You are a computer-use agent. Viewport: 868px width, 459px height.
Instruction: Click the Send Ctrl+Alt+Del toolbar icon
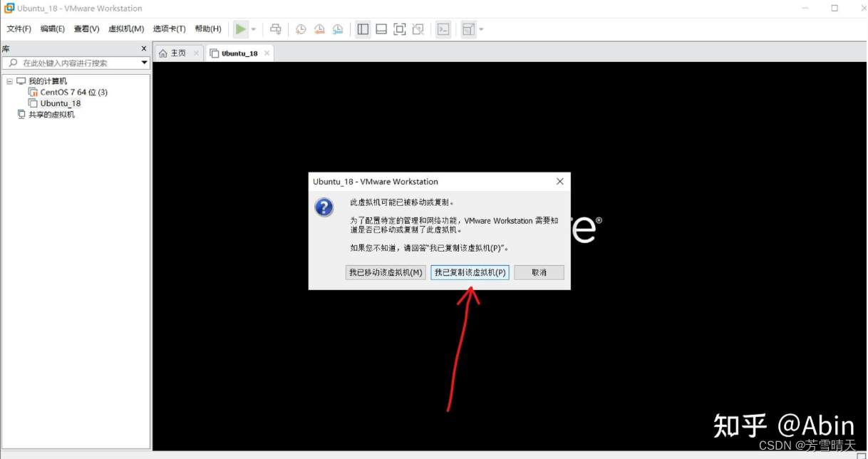click(276, 29)
